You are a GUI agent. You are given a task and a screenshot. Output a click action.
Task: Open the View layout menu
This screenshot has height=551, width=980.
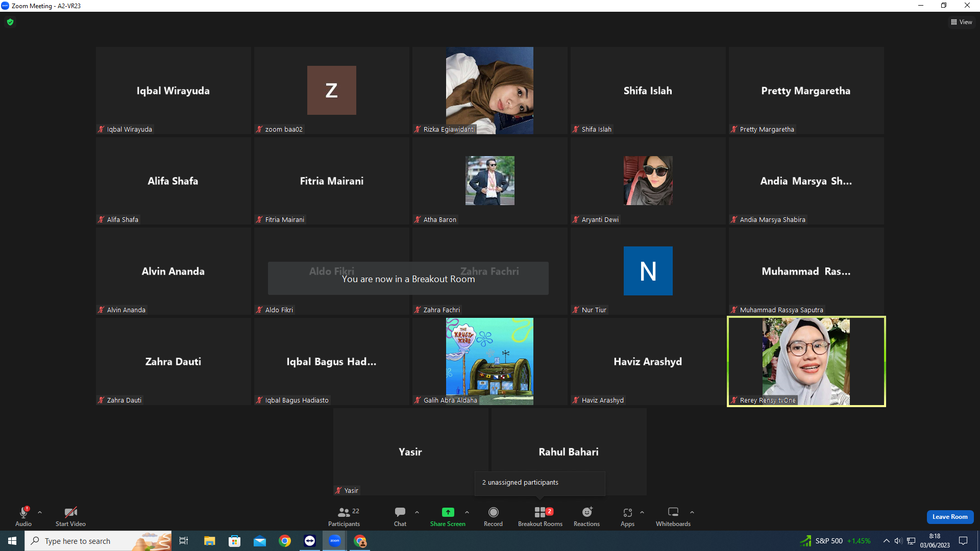point(961,22)
